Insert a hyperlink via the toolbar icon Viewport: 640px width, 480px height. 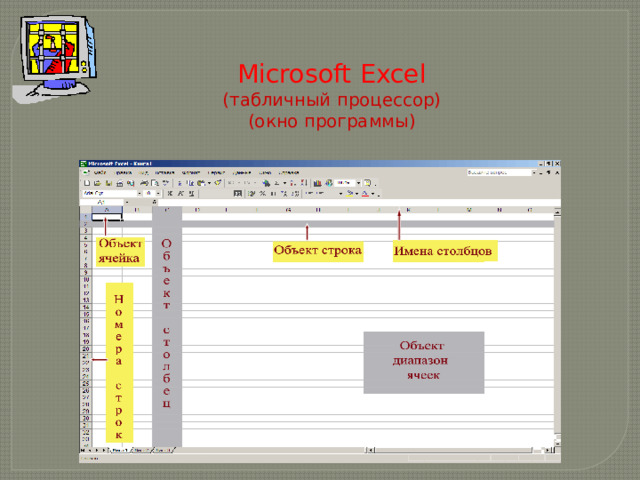[x=266, y=183]
